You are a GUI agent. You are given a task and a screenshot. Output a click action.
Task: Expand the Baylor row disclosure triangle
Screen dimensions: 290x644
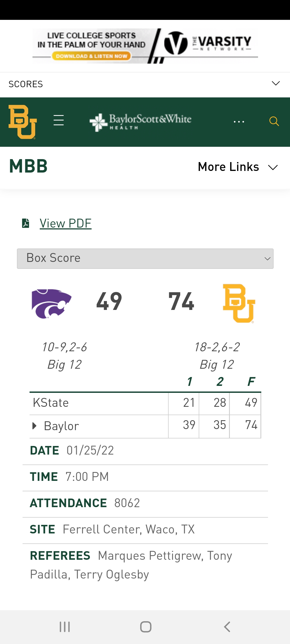(34, 426)
